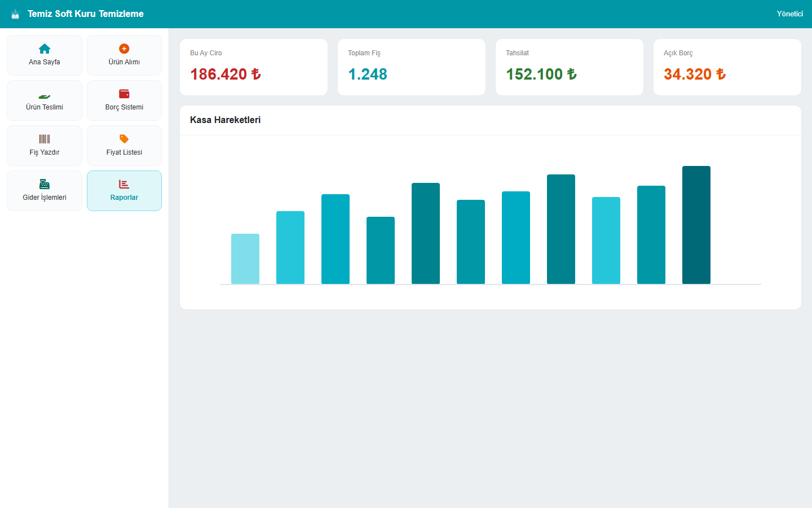Click the orange tag Fiyat Listesi icon
812x508 pixels.
pyautogui.click(x=124, y=139)
